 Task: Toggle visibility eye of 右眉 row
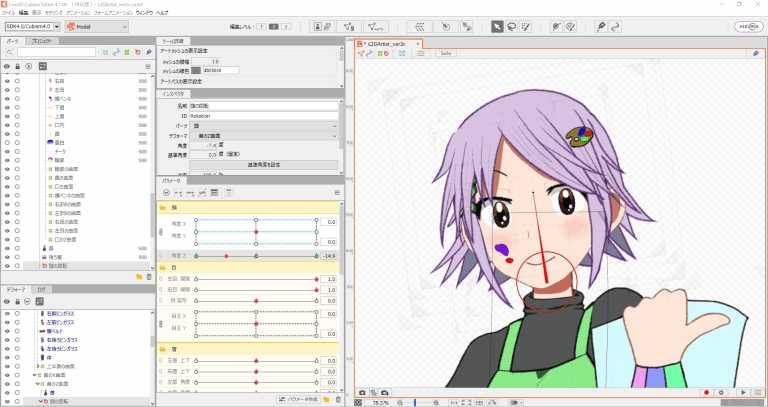7,81
